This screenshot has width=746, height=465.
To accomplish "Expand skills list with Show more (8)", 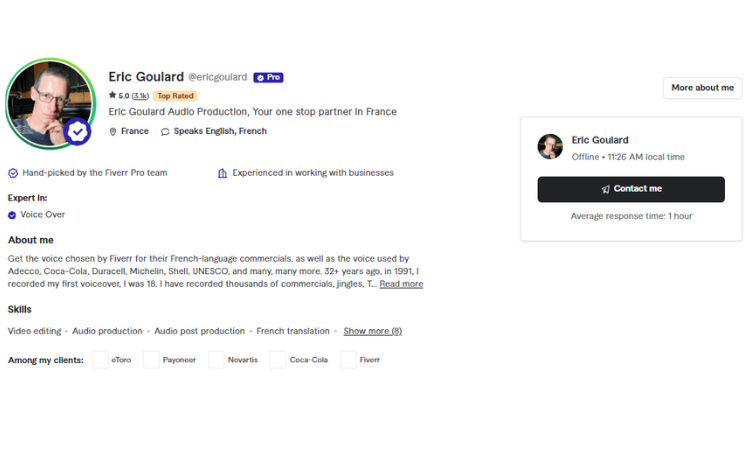I will coord(372,331).
